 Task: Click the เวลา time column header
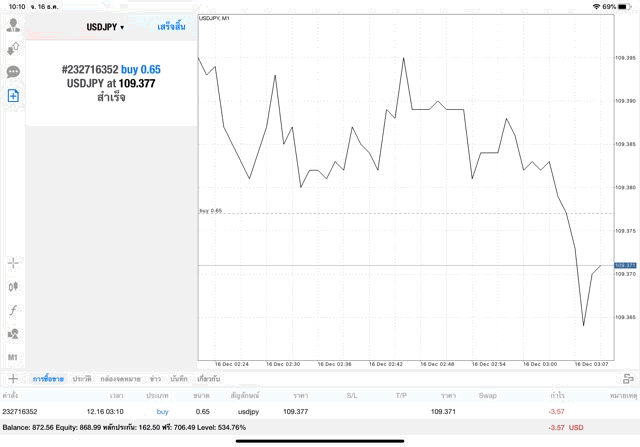(116, 395)
